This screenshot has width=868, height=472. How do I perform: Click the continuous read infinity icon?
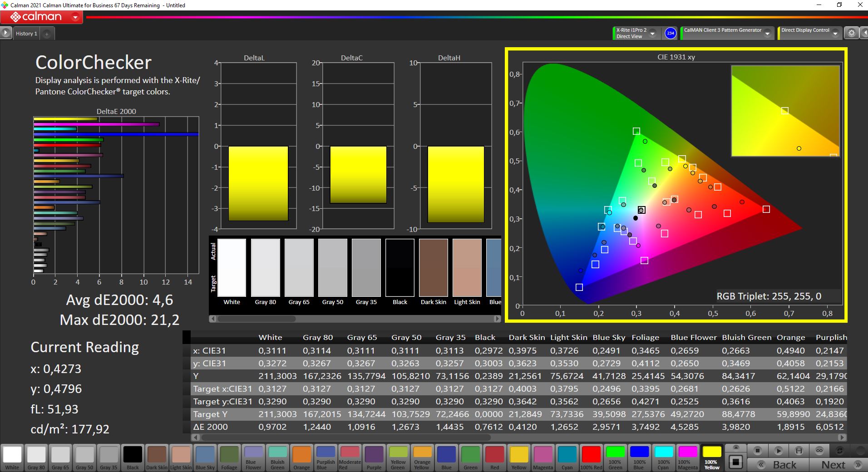point(819,451)
